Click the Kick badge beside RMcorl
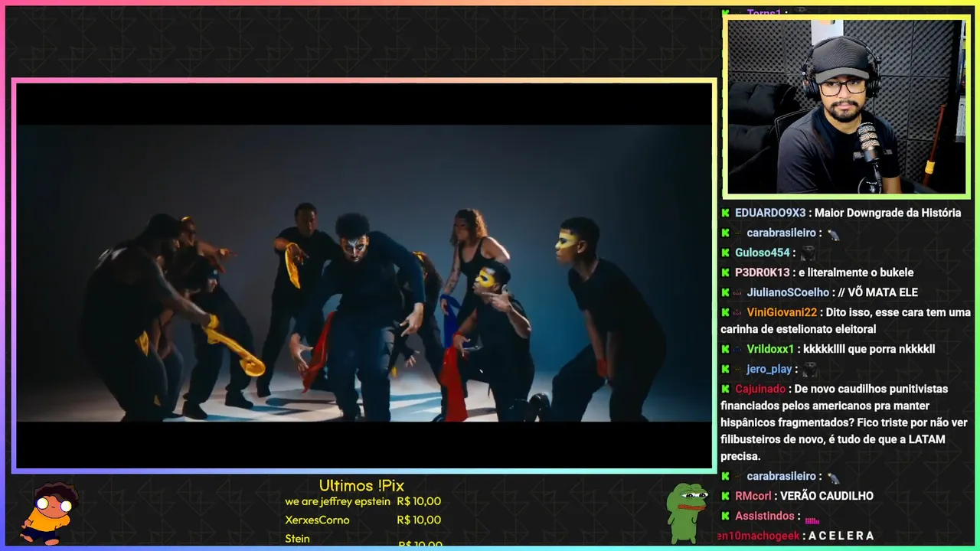980x551 pixels. pos(725,496)
